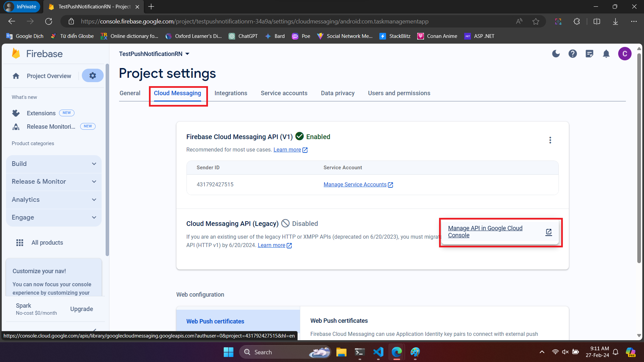Click the Project Overview home icon
This screenshot has height=362, width=644.
pyautogui.click(x=16, y=76)
